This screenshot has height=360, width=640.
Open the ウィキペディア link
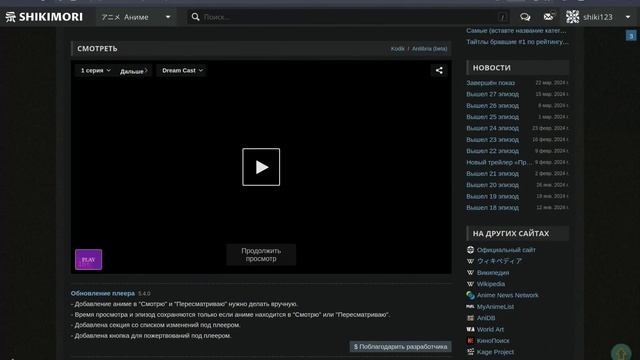tap(500, 261)
